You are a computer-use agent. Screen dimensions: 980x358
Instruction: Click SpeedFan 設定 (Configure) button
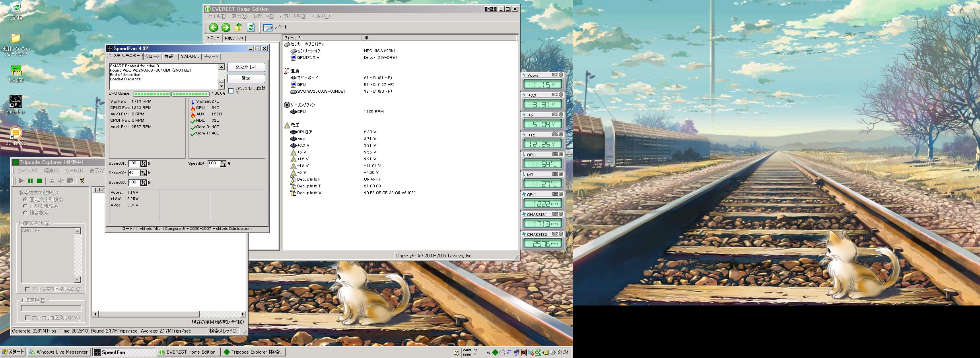[x=246, y=78]
